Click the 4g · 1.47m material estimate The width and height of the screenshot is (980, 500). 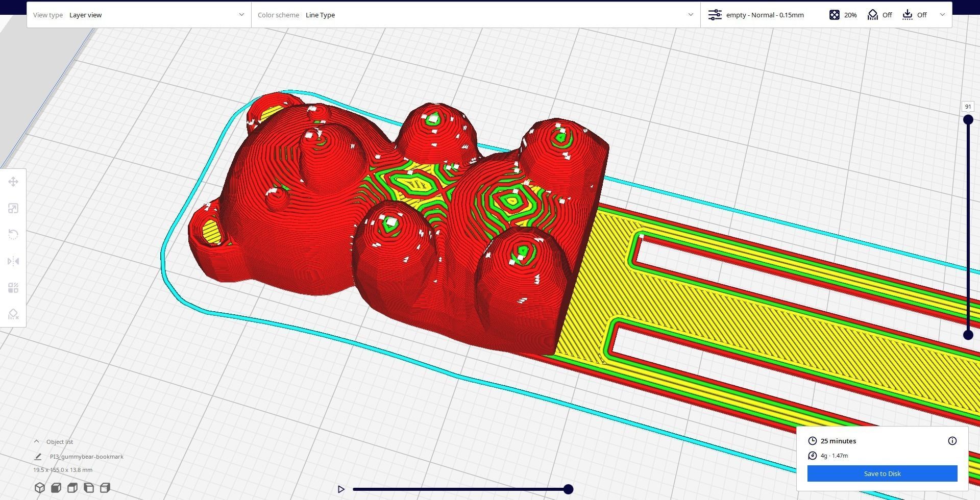coord(834,456)
